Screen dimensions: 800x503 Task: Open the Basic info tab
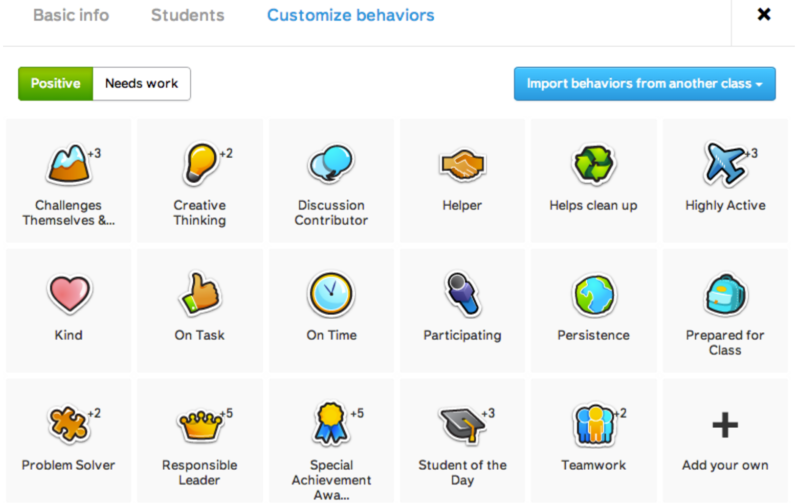(x=71, y=16)
